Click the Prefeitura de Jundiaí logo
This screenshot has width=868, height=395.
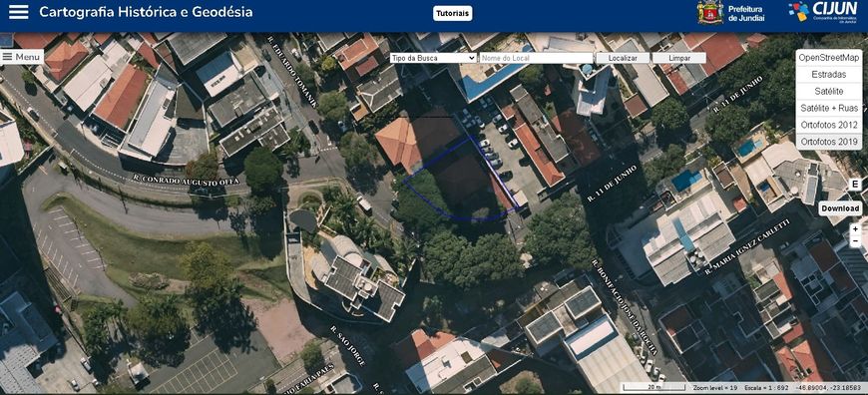(x=730, y=13)
